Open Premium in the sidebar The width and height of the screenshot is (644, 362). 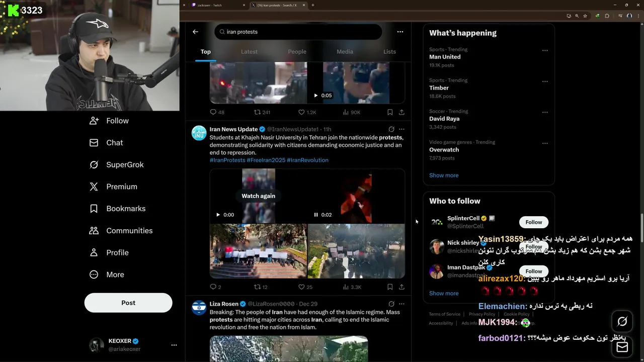[113, 187]
